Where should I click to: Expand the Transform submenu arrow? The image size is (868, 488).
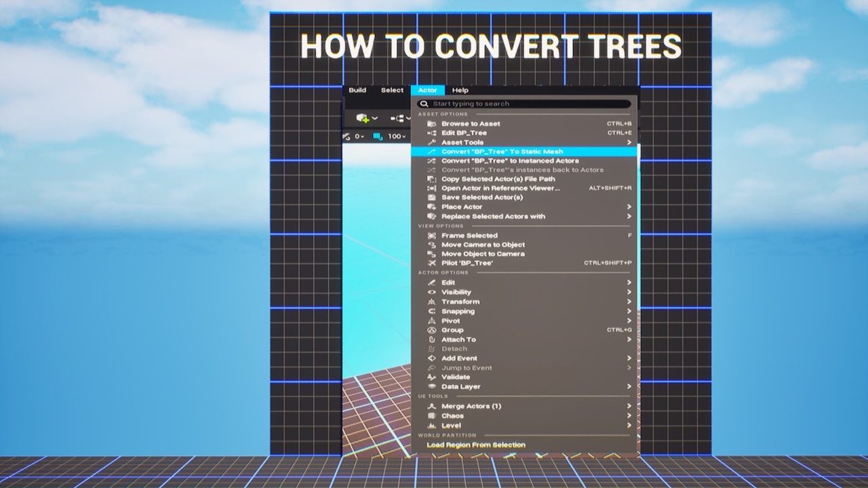tap(629, 302)
